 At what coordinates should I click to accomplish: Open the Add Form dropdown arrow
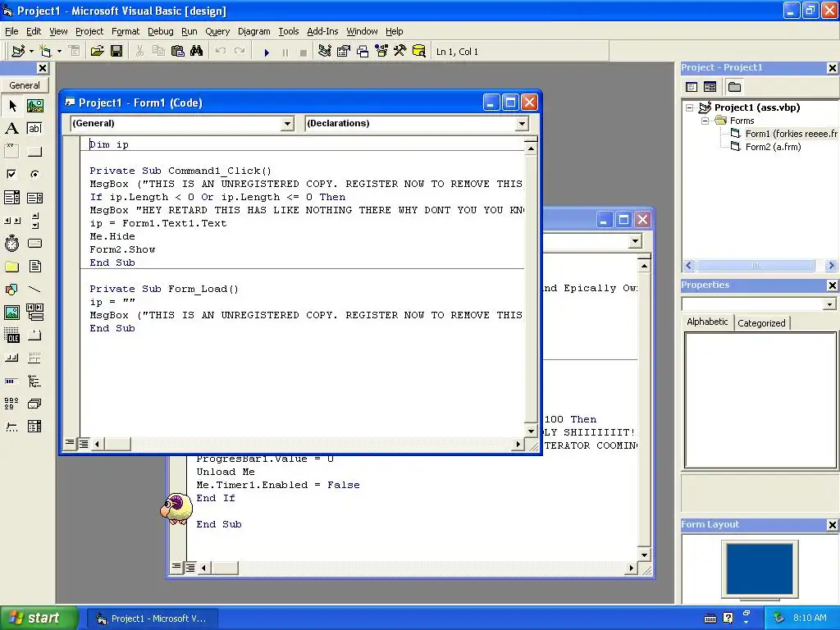[59, 52]
